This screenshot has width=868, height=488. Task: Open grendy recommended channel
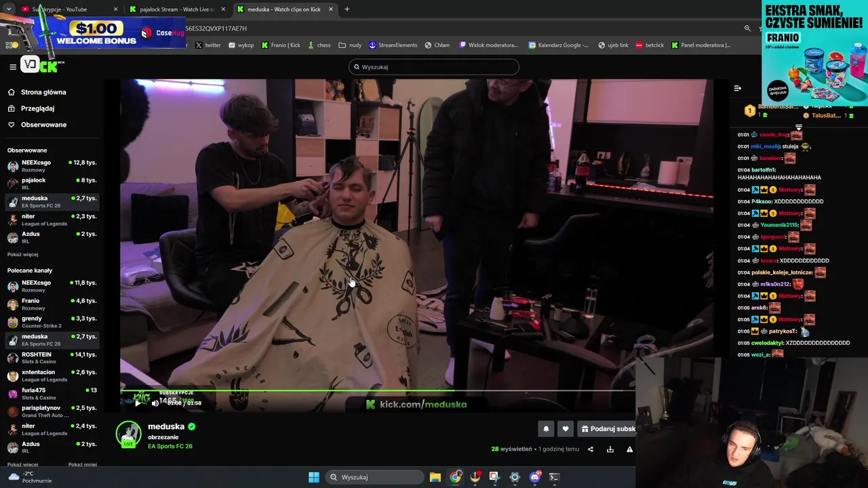52,322
